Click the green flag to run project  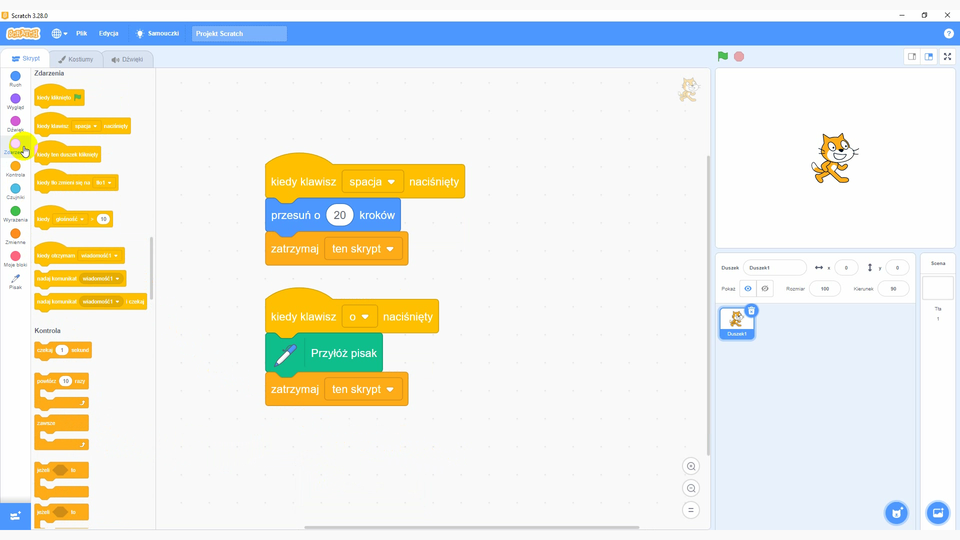[x=722, y=57]
